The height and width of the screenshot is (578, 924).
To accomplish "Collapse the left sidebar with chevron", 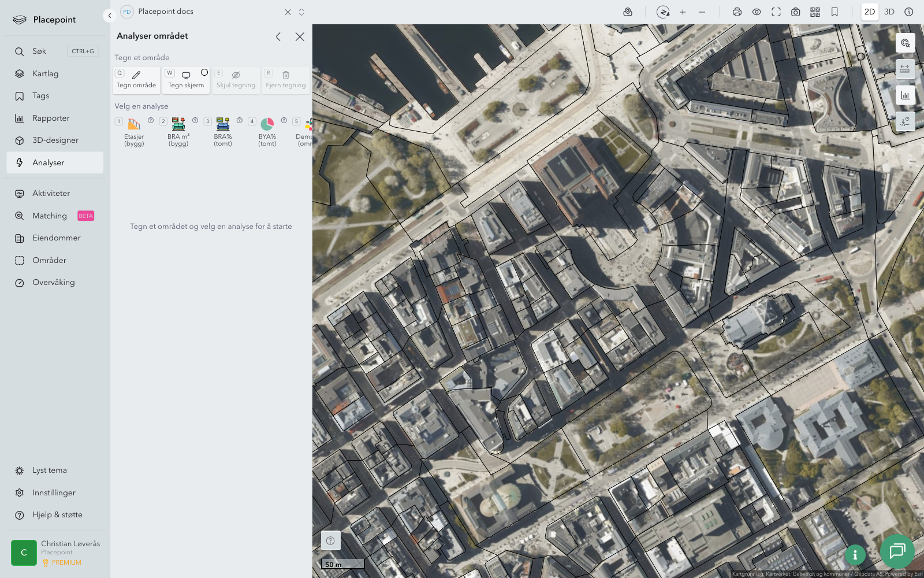I will point(110,16).
